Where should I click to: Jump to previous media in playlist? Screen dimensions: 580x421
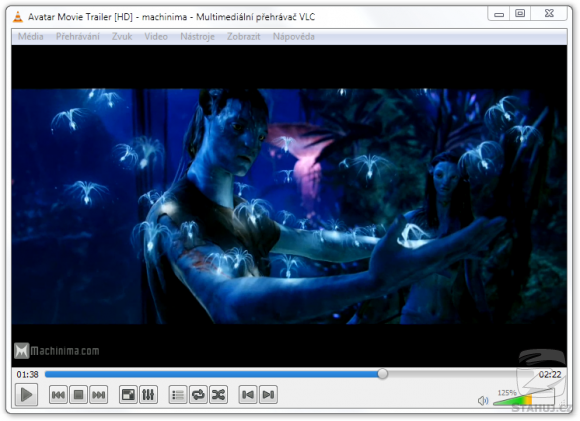pos(58,395)
